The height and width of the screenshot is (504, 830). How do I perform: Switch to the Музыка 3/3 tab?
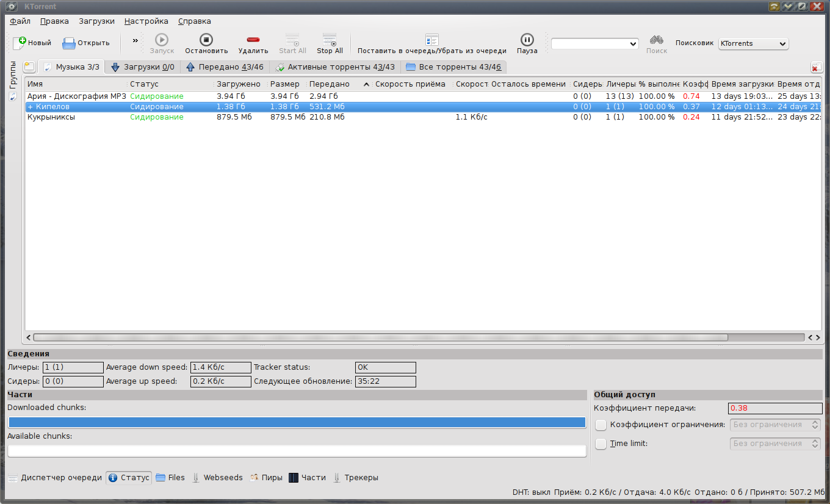tap(71, 67)
